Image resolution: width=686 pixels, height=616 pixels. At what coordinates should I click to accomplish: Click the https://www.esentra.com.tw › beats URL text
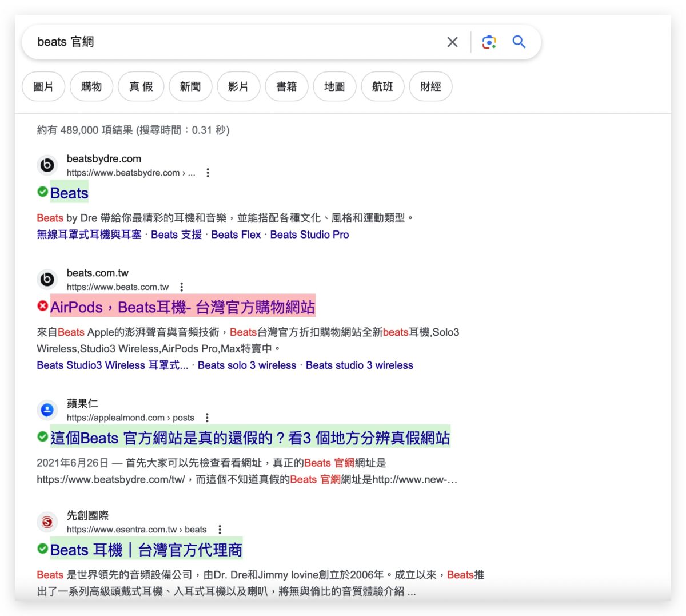[x=137, y=530]
